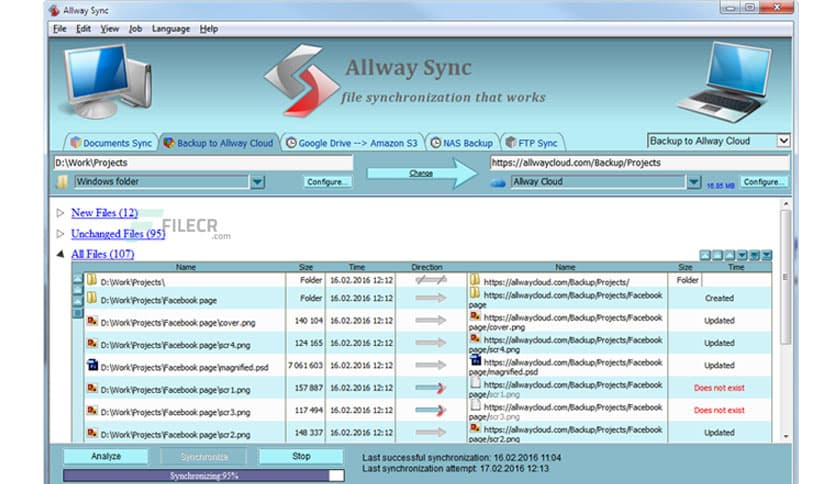Click file icon of local scr2.png row
Screen dimensions: 836x484
pos(92,433)
